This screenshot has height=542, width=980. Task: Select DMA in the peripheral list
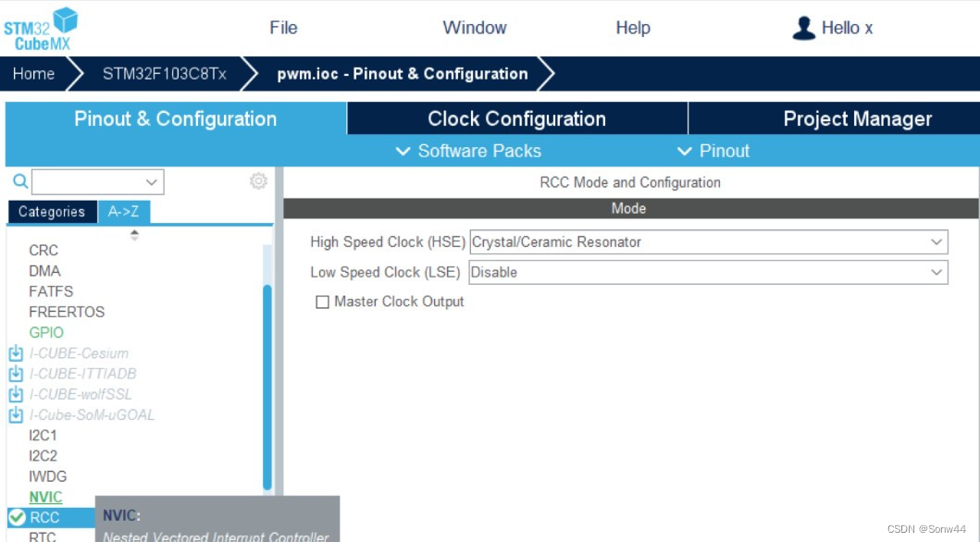tap(44, 271)
